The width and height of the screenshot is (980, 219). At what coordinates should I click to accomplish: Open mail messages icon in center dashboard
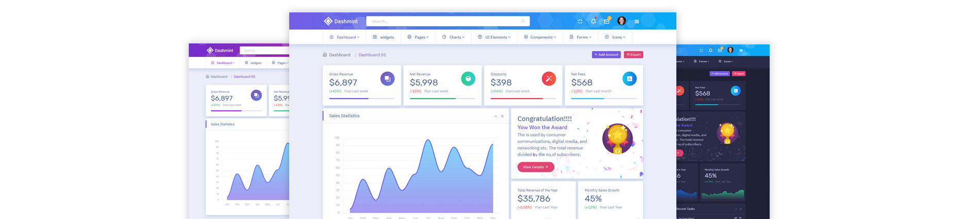tap(607, 21)
